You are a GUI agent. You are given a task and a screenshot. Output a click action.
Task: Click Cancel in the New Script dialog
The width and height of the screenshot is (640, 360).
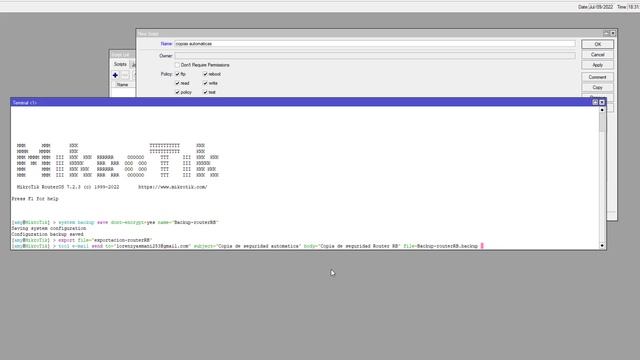[598, 55]
